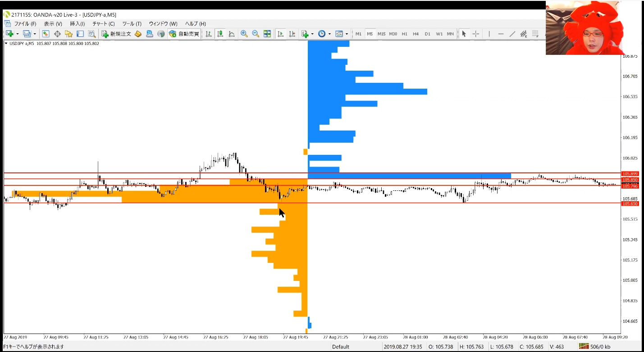
Task: Open the チャート (C) menu
Action: point(103,23)
